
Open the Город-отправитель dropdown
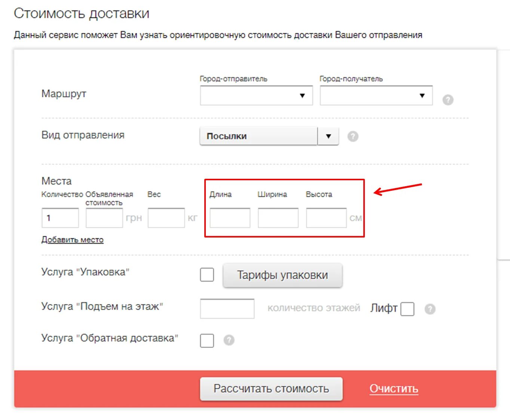pos(256,95)
